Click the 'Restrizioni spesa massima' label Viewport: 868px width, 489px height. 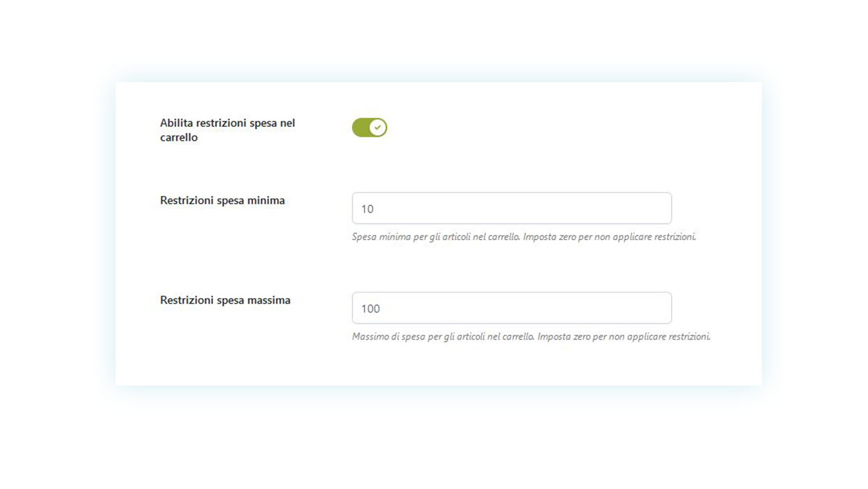[225, 301]
